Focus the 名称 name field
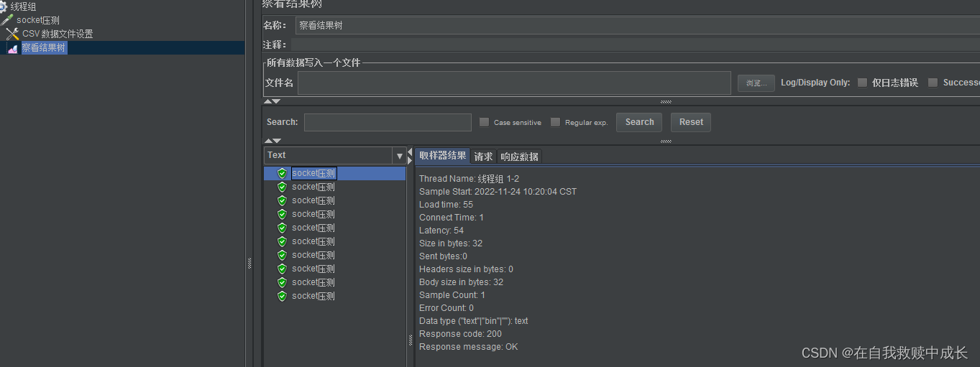 tap(637, 25)
